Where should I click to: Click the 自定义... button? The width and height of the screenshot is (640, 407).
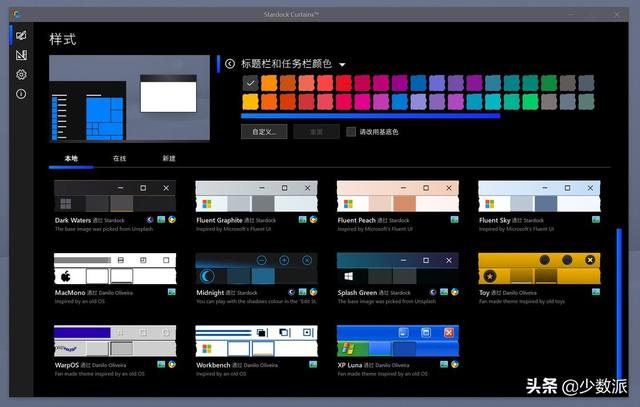click(264, 132)
